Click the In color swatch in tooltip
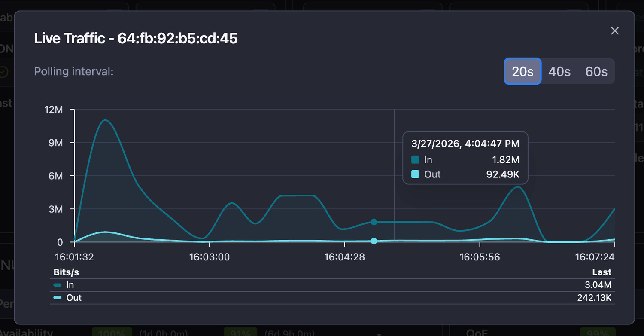The height and width of the screenshot is (336, 644). [415, 160]
